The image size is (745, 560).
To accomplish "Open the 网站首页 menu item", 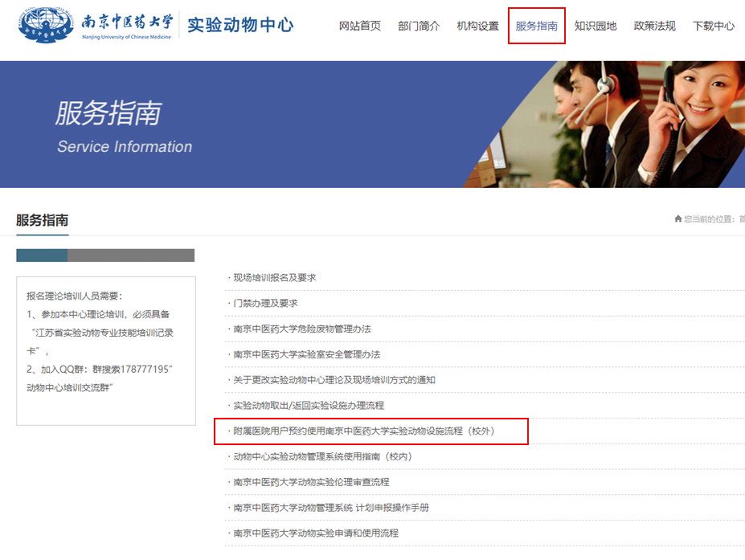I will (359, 26).
